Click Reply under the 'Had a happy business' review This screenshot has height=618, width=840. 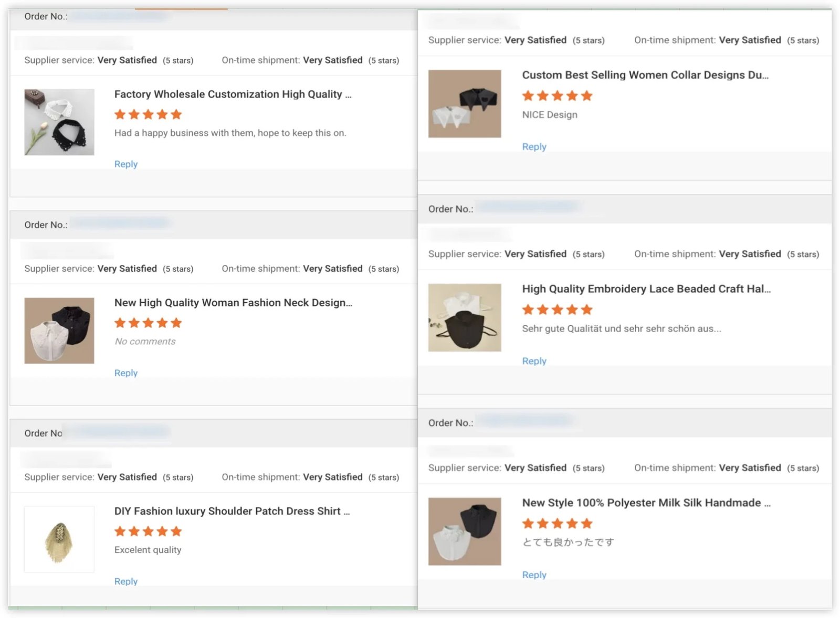(x=126, y=164)
